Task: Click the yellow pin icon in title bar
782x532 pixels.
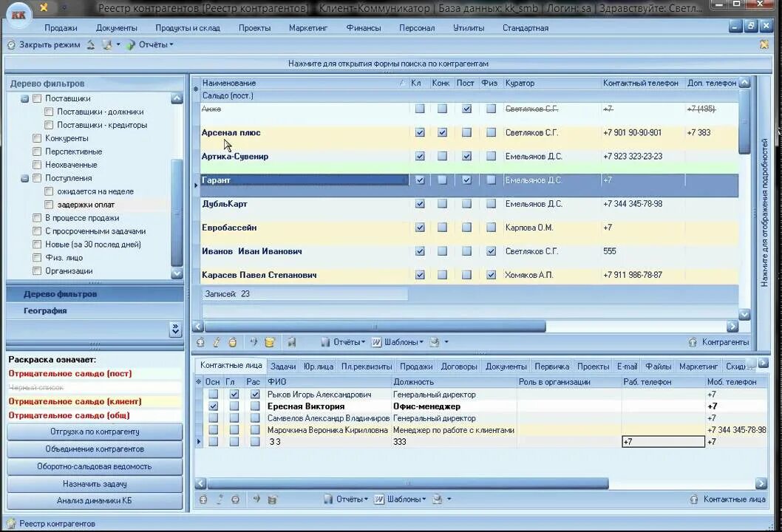Action: click(x=44, y=7)
